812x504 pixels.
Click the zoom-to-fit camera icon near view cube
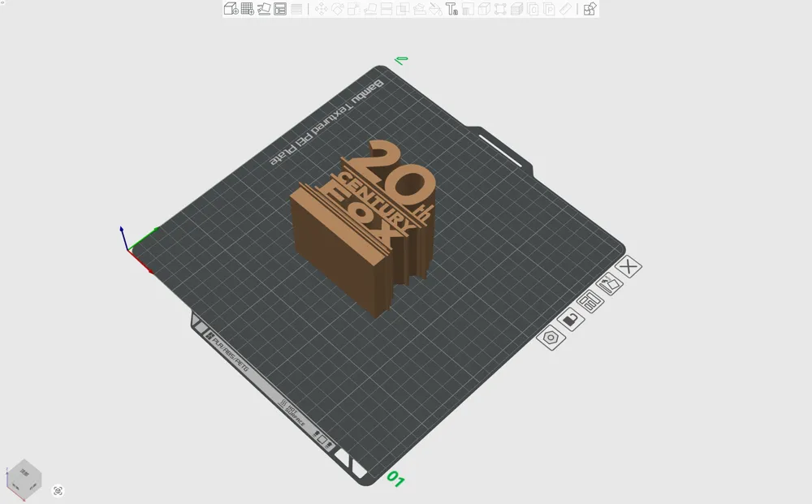(x=58, y=490)
